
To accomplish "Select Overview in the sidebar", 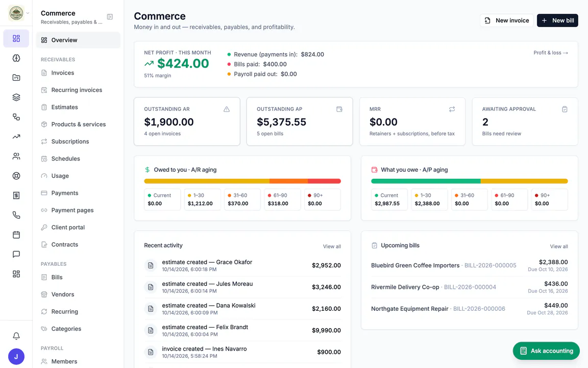I will [x=78, y=40].
